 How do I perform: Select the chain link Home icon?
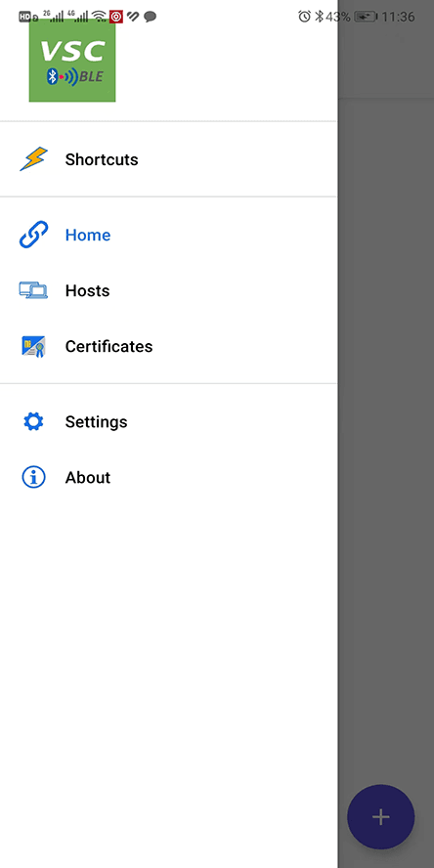(34, 235)
